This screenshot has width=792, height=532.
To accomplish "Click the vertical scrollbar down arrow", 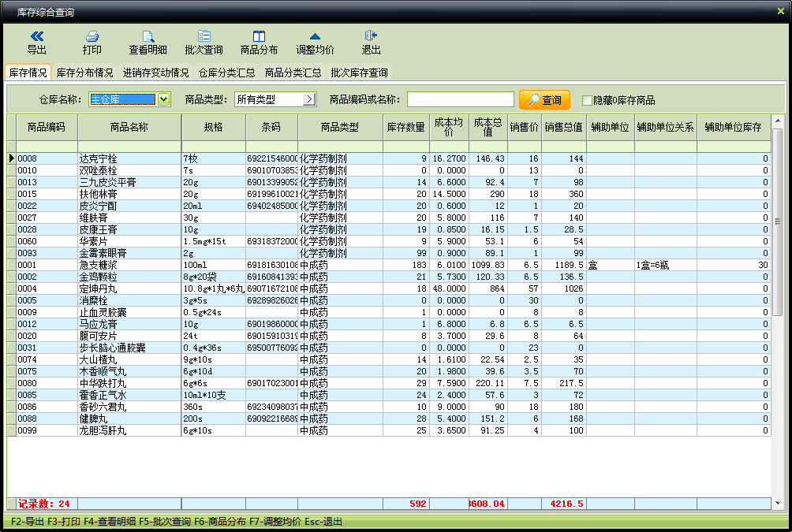I will pyautogui.click(x=778, y=502).
